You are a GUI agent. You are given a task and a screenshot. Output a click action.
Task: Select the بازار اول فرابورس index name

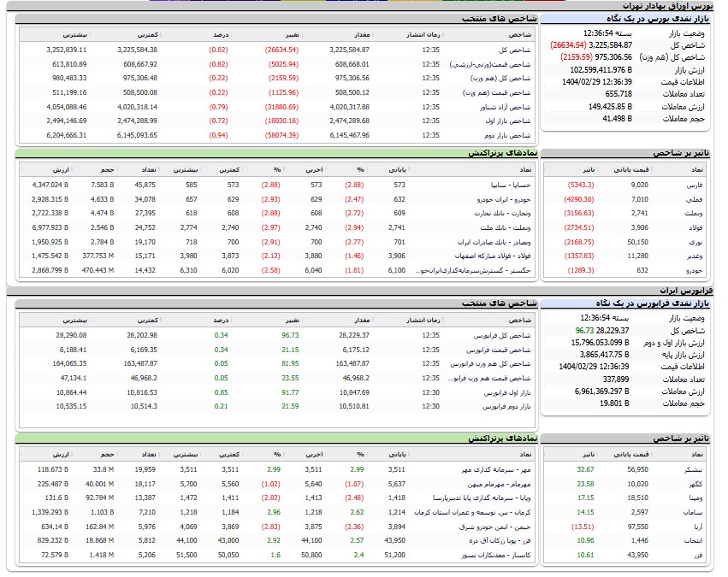pos(507,393)
